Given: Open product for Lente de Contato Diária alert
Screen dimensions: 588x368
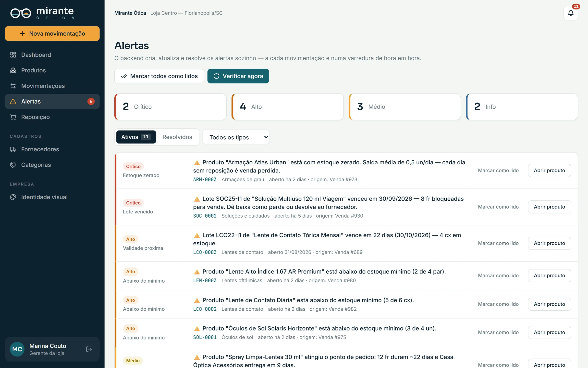Looking at the screenshot, I should pos(549,304).
